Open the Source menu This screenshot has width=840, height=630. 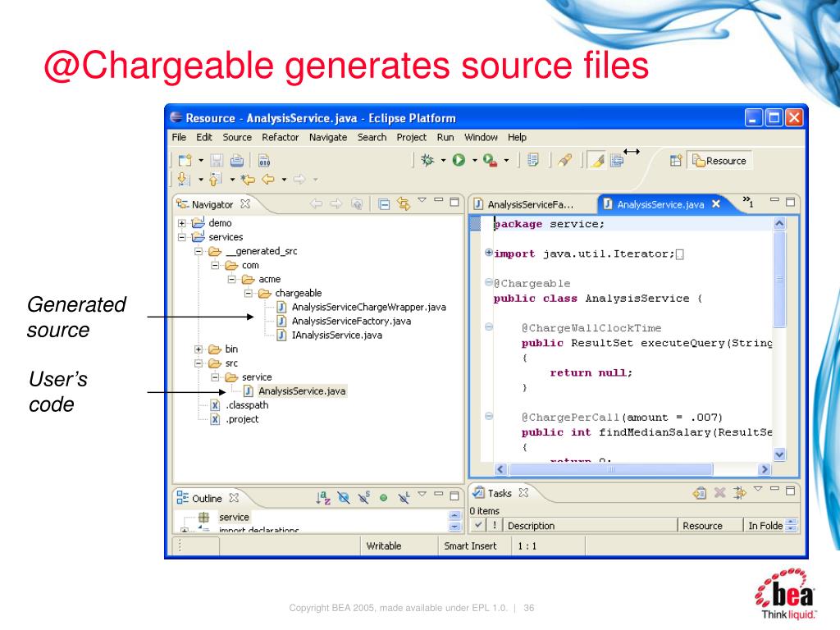(x=237, y=137)
